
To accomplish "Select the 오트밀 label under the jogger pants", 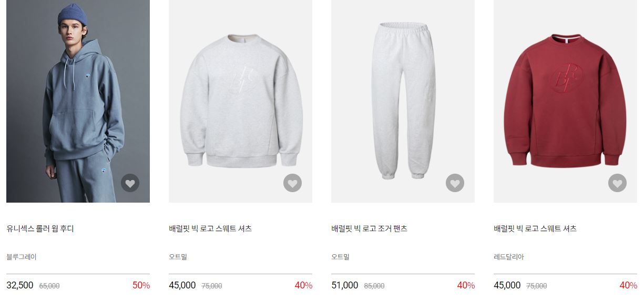I will 340,257.
